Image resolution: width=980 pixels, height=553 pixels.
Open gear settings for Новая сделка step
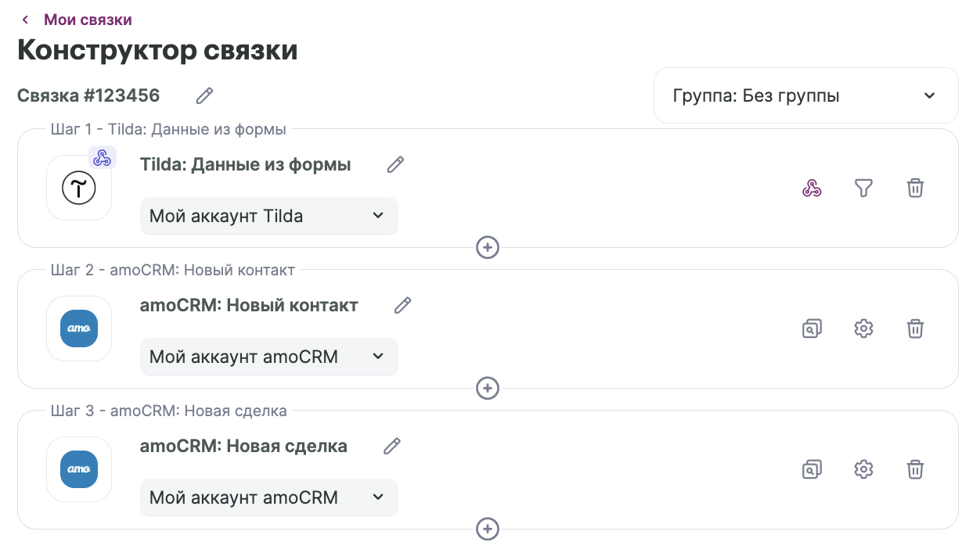863,469
